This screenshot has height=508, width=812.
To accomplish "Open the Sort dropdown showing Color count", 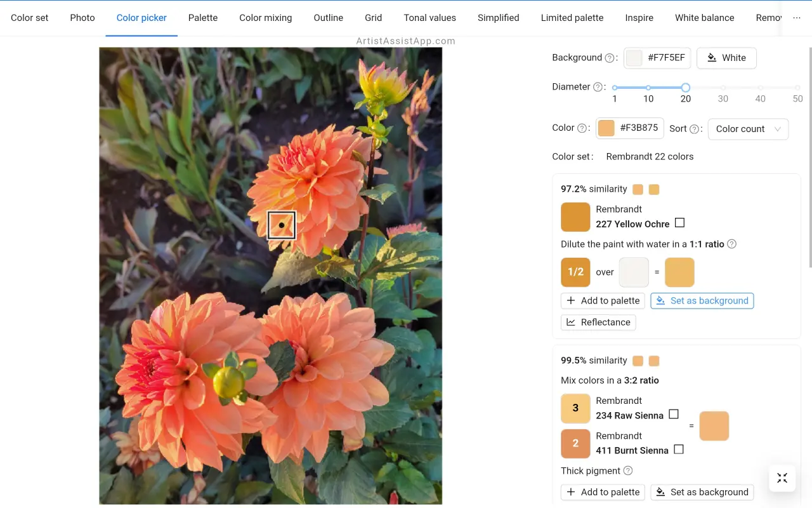I will click(748, 129).
